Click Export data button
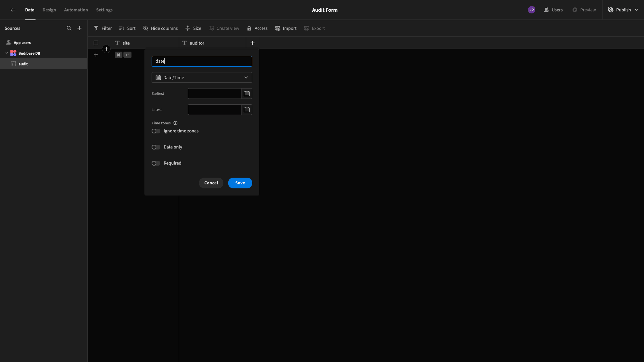Image resolution: width=644 pixels, height=362 pixels. point(314,28)
